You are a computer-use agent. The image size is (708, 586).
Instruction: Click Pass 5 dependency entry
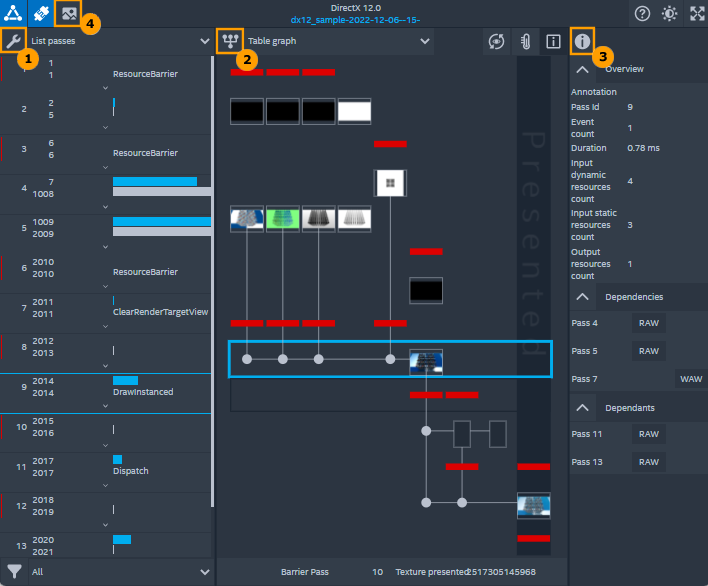point(584,351)
